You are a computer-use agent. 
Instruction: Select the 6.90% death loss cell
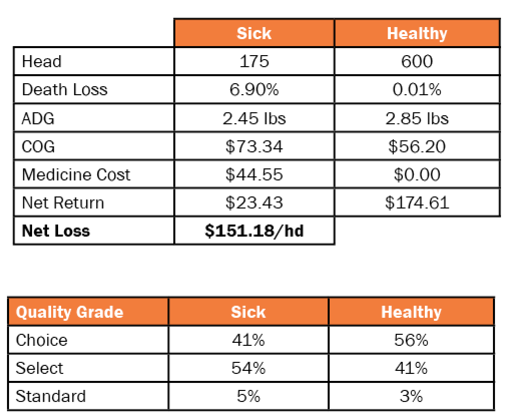254,90
